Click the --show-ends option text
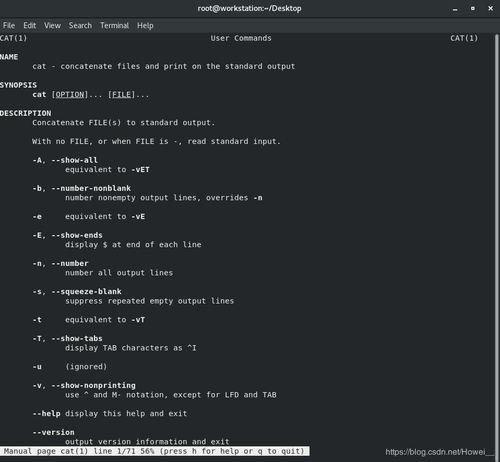Viewport: 500px width, 462px height. pyautogui.click(x=77, y=235)
